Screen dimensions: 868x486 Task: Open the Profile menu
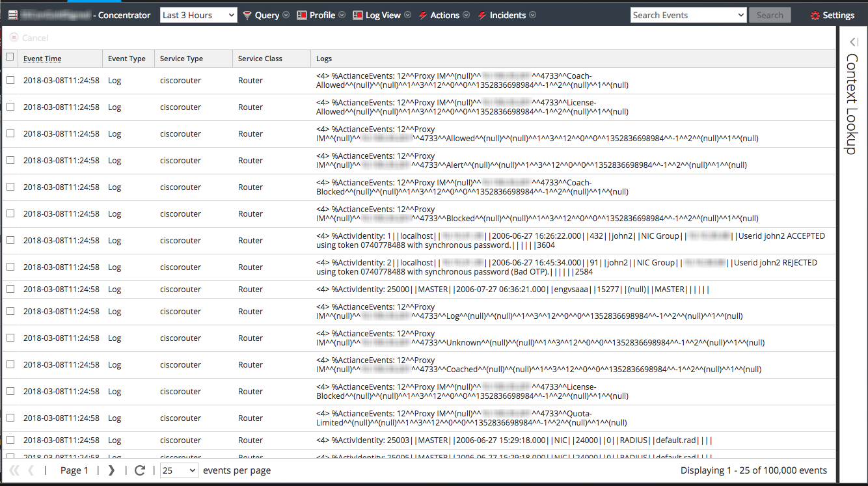pos(321,15)
